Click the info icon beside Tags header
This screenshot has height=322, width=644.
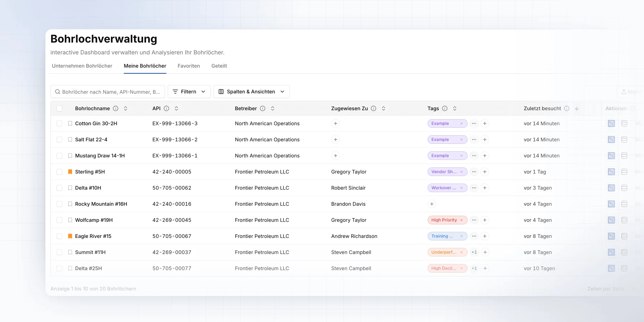click(445, 108)
